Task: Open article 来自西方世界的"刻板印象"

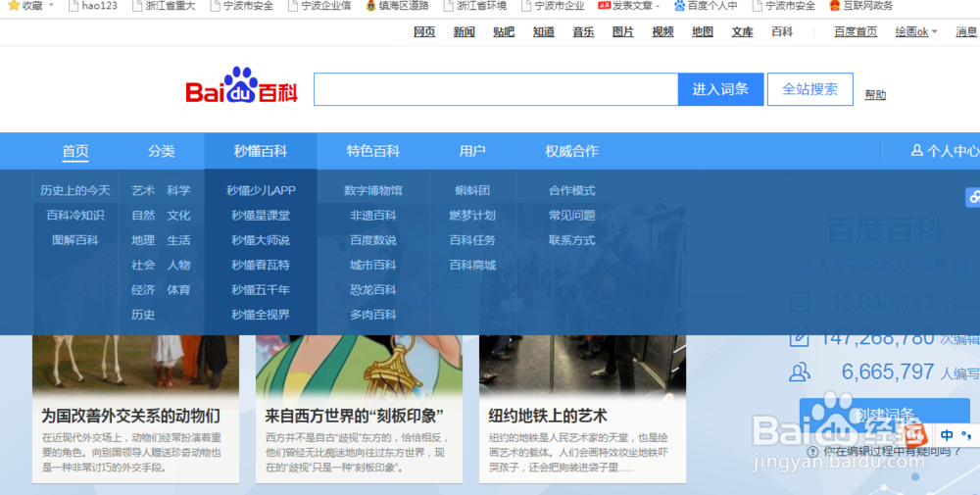Action: [x=355, y=416]
